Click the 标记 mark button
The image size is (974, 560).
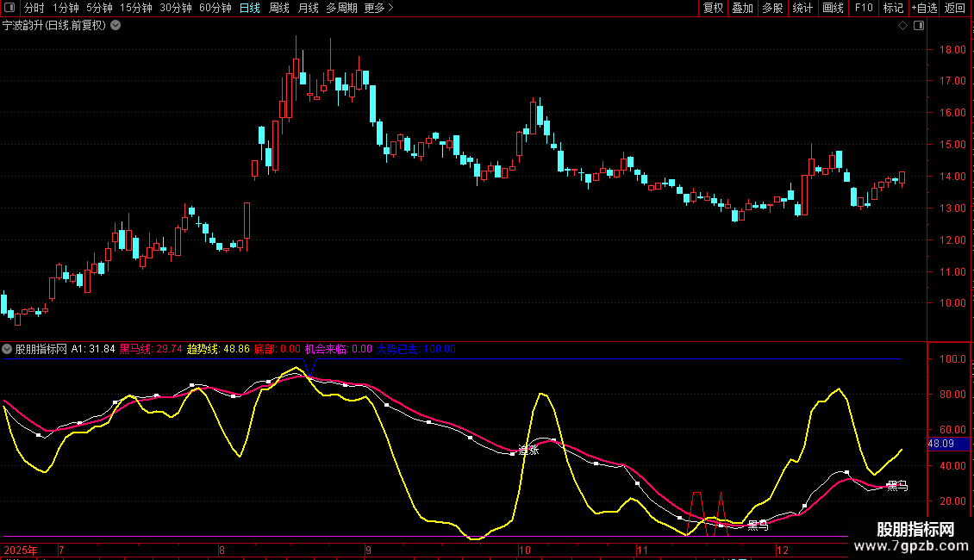(893, 9)
